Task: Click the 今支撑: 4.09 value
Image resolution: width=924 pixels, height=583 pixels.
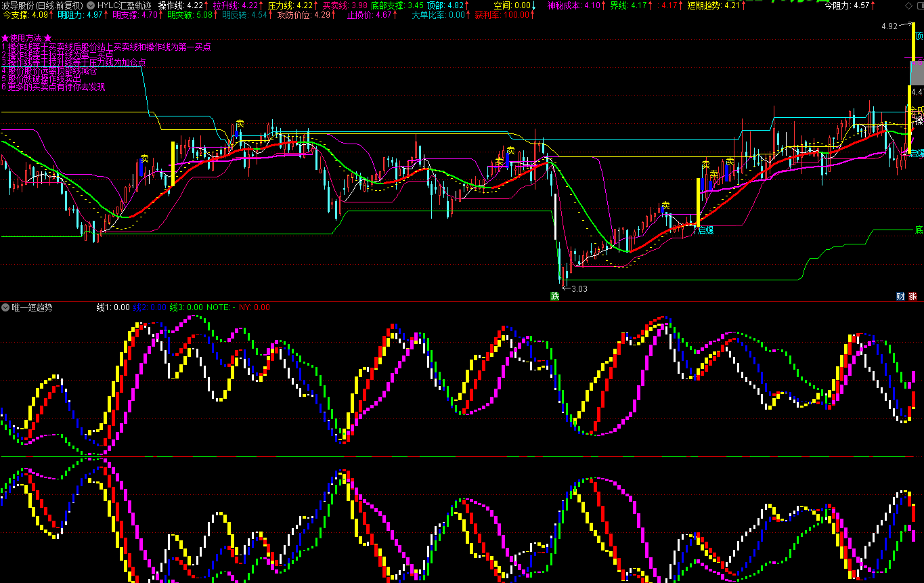Action: tap(27, 14)
